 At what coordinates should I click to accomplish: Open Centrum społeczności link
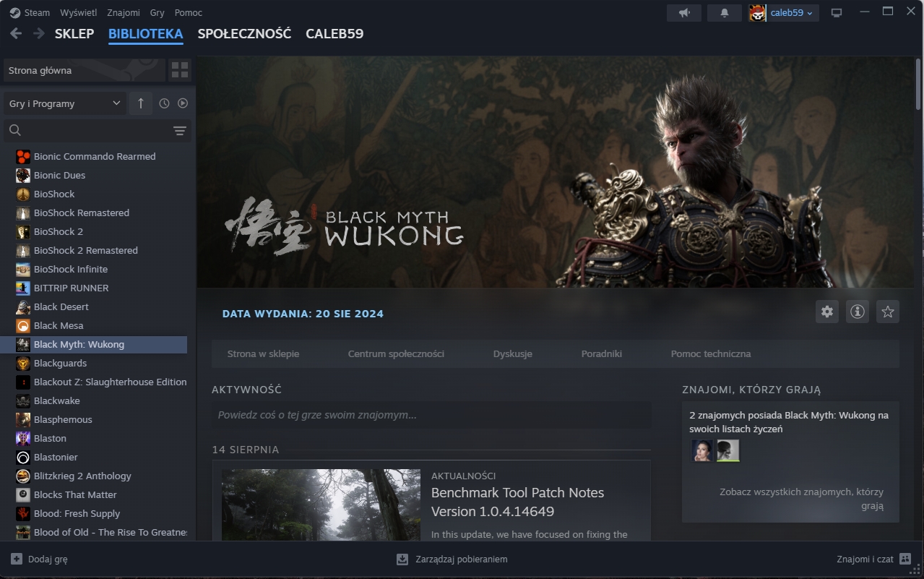click(x=396, y=353)
